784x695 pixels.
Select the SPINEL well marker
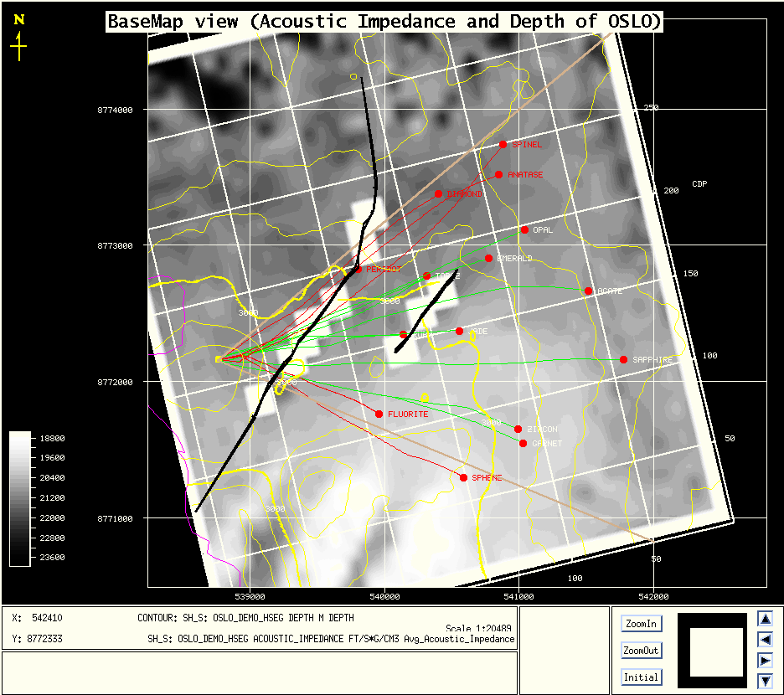503,144
